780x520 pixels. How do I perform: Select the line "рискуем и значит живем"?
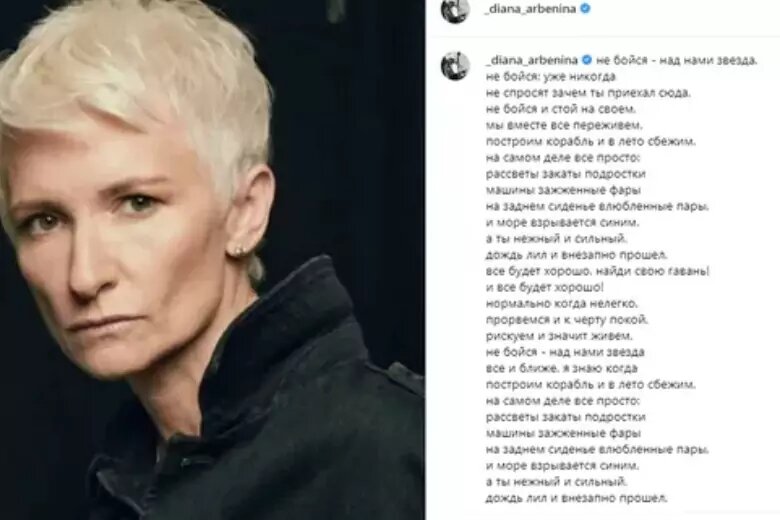(x=559, y=336)
